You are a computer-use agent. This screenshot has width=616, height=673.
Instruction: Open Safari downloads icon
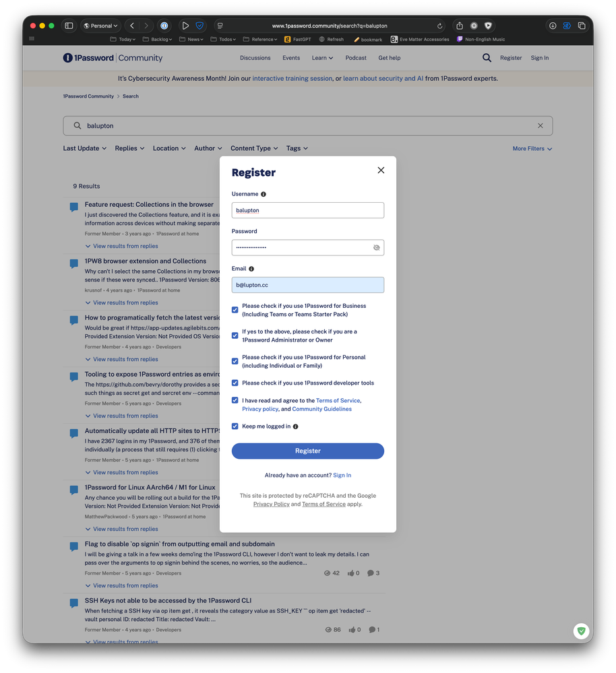pos(553,26)
